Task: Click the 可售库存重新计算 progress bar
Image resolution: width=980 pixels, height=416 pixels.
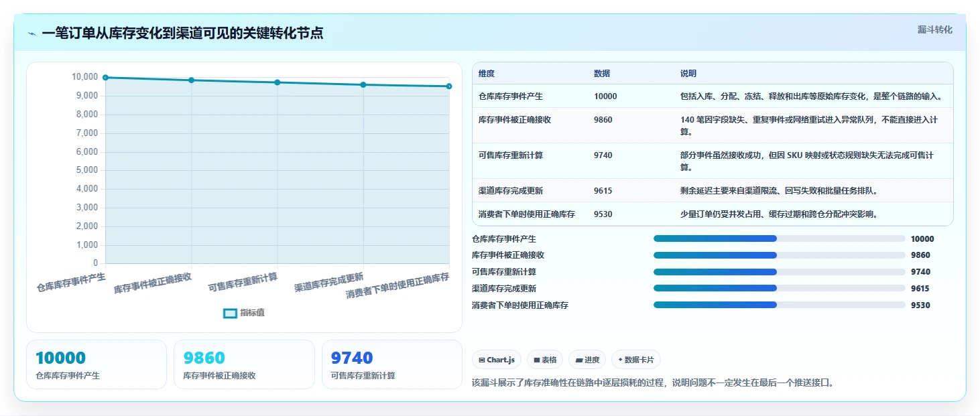Action: pyautogui.click(x=780, y=272)
